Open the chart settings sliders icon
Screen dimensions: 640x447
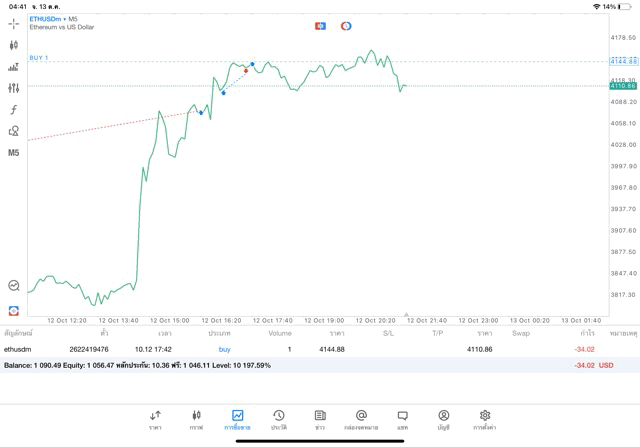tap(13, 88)
